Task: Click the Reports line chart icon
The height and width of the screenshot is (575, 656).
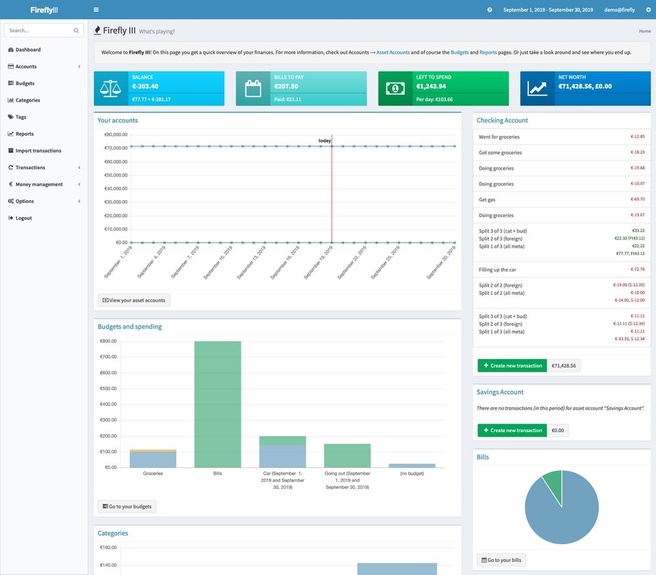Action: (10, 134)
